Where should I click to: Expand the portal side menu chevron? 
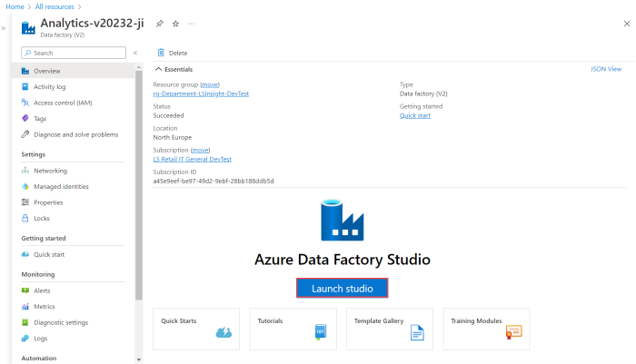5,29
